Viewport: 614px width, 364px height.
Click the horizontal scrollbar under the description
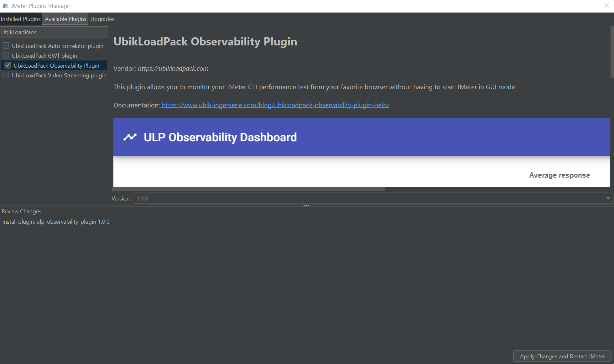pos(248,189)
